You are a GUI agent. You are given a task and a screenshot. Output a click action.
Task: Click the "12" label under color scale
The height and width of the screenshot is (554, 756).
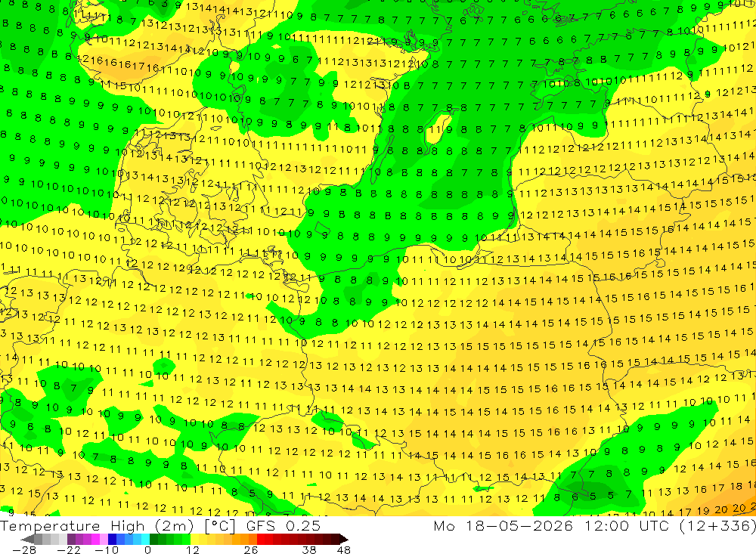coord(192,549)
